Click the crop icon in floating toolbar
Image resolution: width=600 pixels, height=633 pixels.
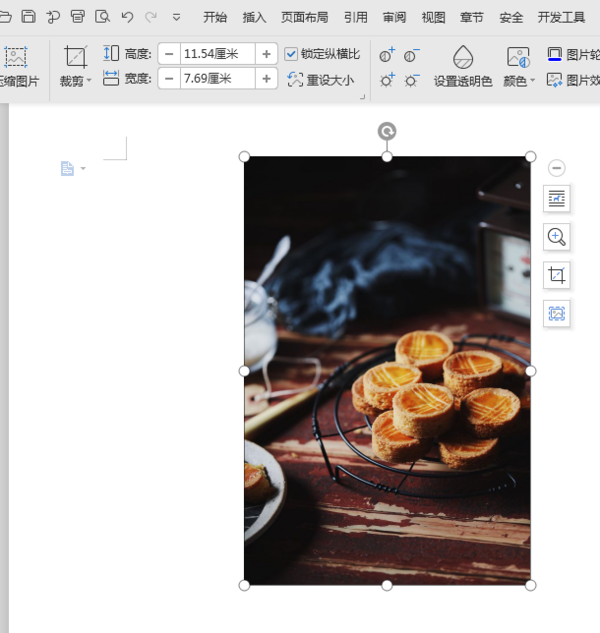coord(557,275)
